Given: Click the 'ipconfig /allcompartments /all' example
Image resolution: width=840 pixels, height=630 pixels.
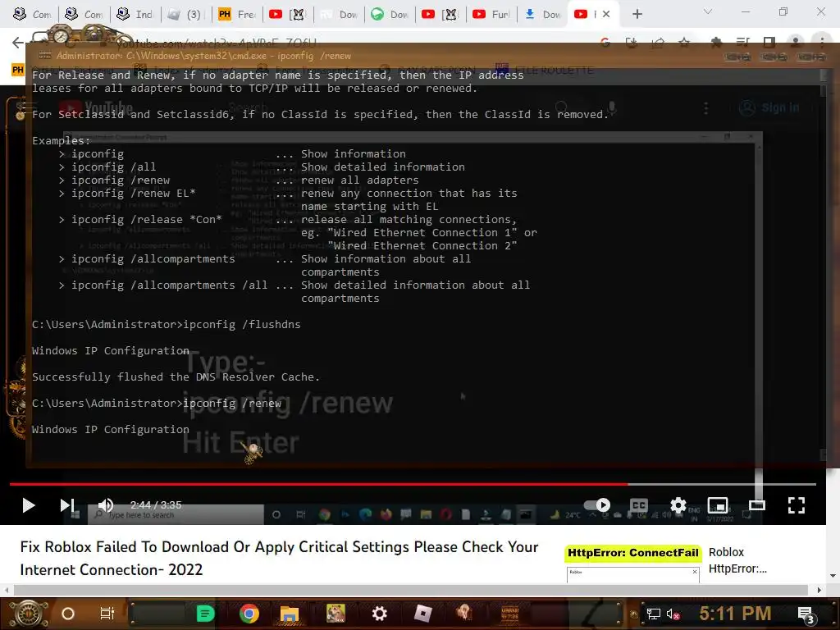Looking at the screenshot, I should click(x=169, y=285).
